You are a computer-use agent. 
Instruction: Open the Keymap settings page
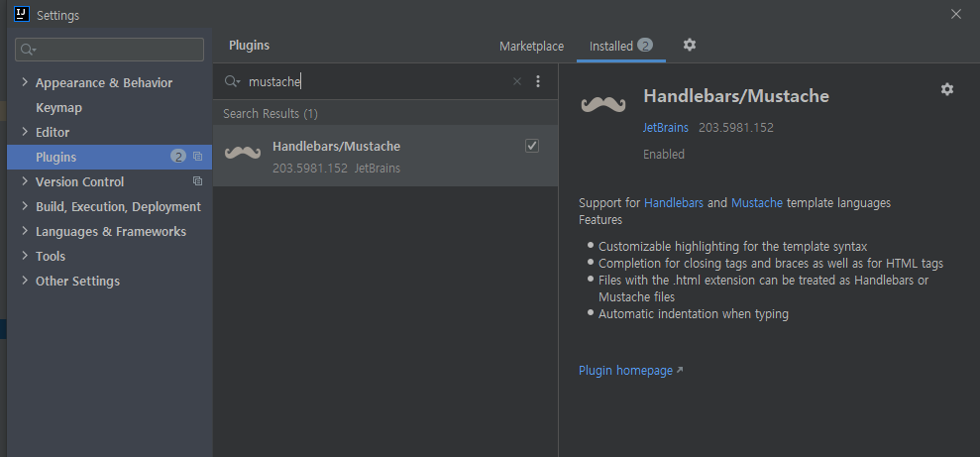click(58, 107)
